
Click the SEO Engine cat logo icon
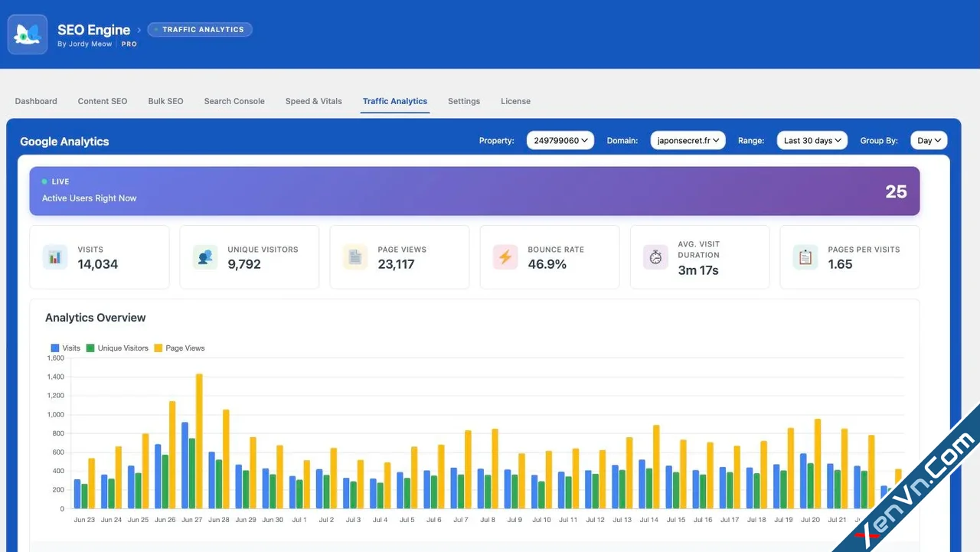(28, 34)
